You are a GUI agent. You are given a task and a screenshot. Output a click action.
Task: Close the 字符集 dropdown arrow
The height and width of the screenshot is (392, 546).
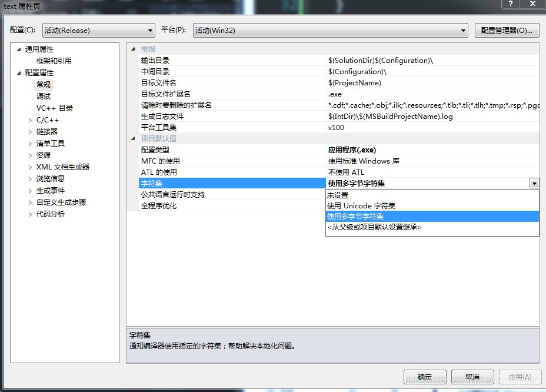tap(534, 183)
